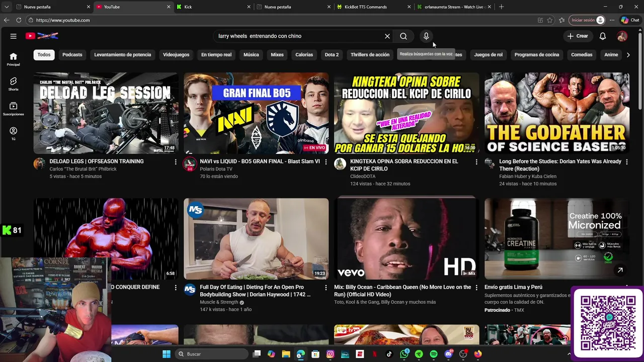Open options for KINGTEKA OPINA video
Image resolution: width=644 pixels, height=362 pixels.
[x=476, y=162]
